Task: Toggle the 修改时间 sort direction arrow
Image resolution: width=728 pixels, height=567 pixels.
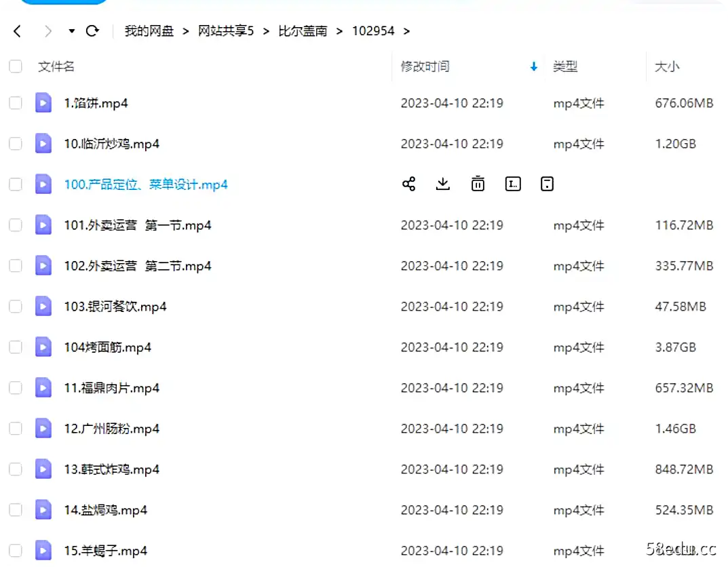Action: 533,66
